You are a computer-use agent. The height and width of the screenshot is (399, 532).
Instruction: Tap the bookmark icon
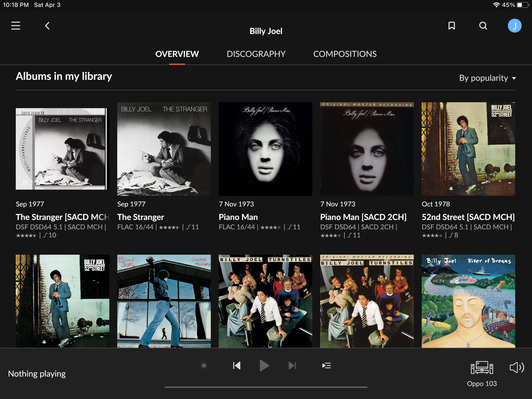point(451,26)
